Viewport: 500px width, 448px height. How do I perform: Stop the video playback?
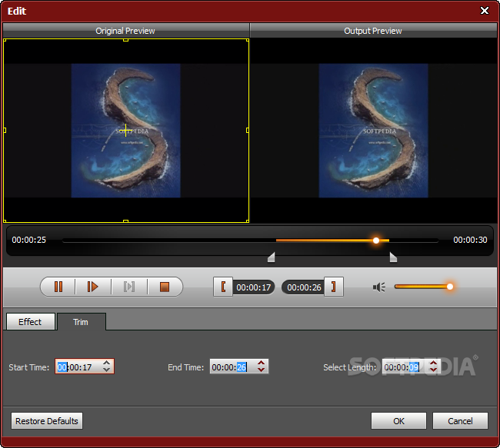click(165, 287)
